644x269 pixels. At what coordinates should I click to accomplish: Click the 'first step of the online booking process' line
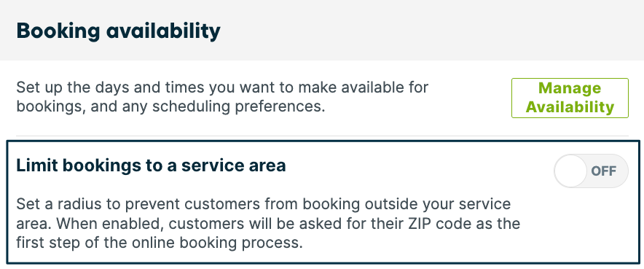point(160,243)
